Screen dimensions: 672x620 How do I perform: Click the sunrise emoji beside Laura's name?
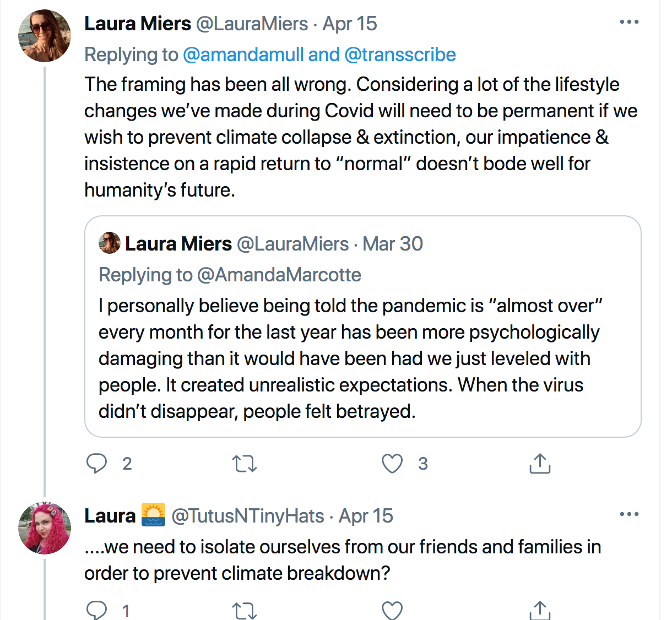(153, 515)
